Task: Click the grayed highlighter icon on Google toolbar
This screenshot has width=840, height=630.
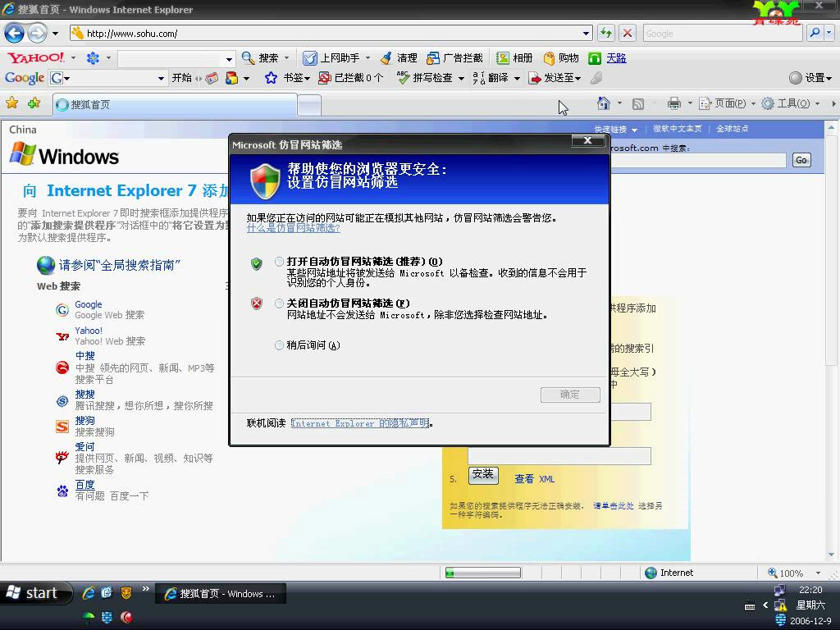Action: (x=596, y=78)
